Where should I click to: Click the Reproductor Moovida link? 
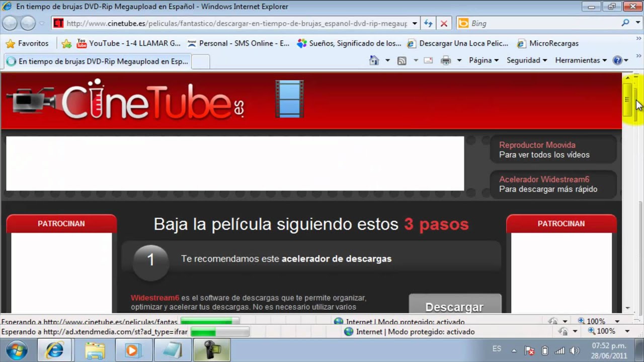coord(537,145)
